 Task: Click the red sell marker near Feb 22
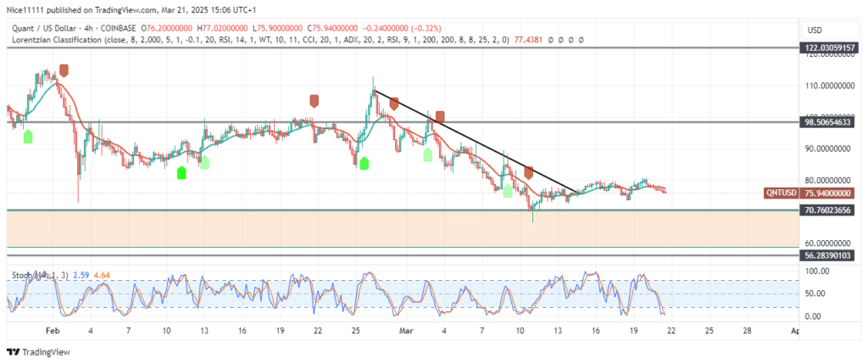tap(314, 101)
